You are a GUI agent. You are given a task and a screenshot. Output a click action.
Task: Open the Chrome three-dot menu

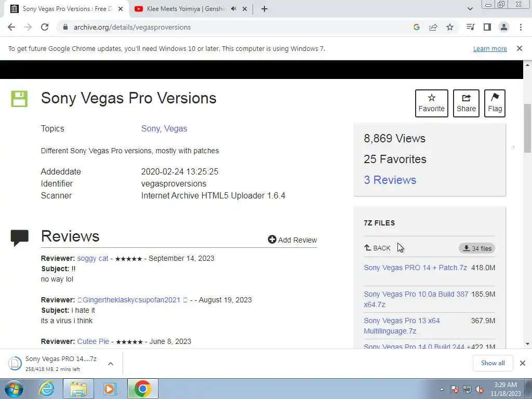(521, 27)
